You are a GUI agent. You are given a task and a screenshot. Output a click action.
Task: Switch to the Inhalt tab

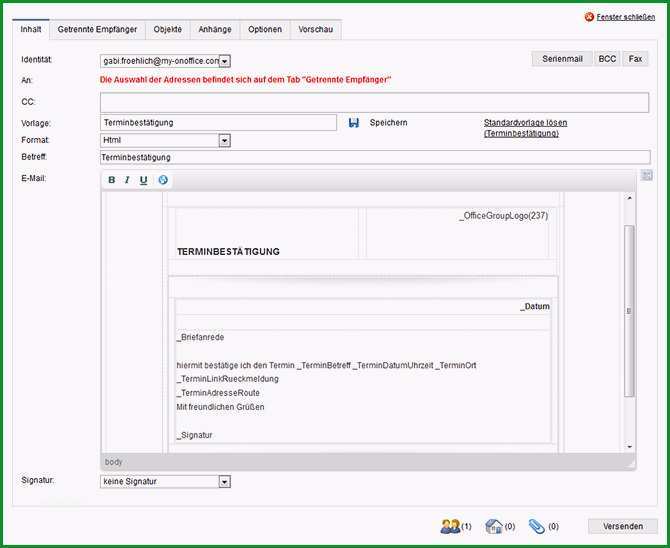[31, 29]
